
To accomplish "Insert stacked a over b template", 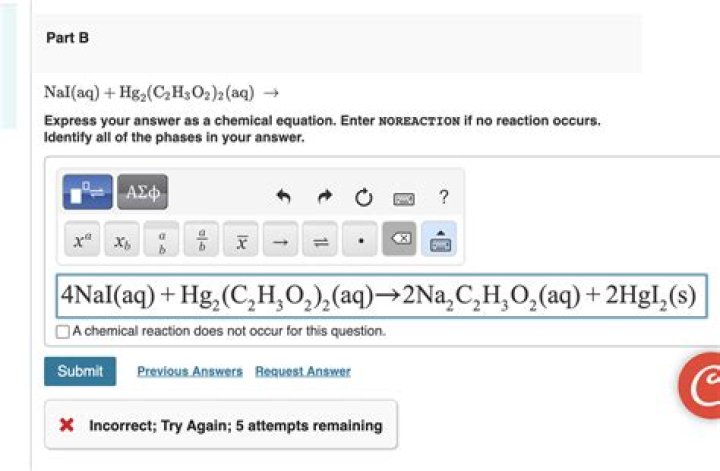I will [162, 241].
